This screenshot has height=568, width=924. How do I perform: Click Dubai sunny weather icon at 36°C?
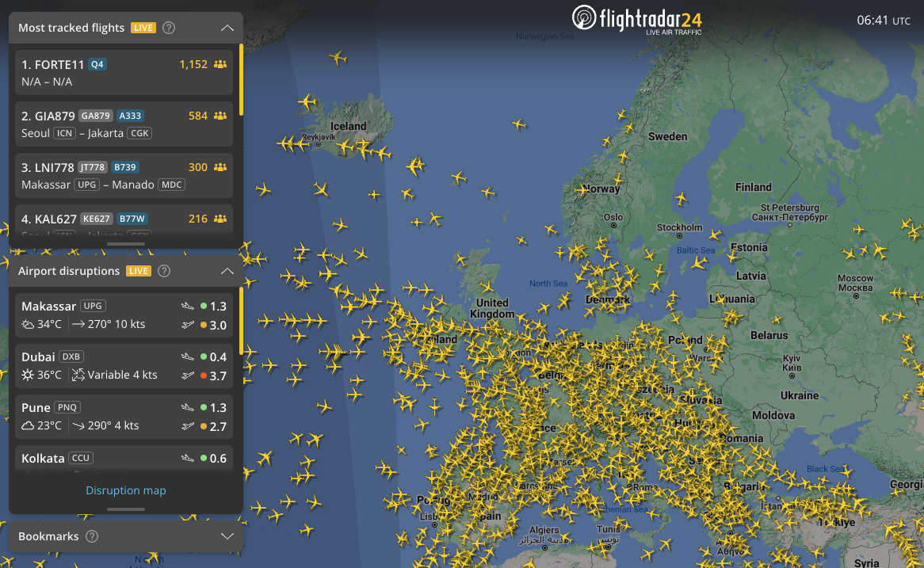(x=28, y=375)
